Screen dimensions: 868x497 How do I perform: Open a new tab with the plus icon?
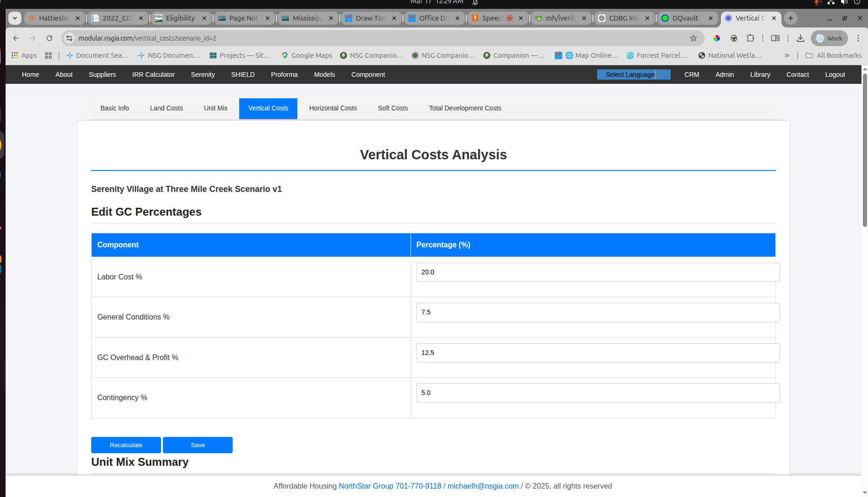[790, 18]
